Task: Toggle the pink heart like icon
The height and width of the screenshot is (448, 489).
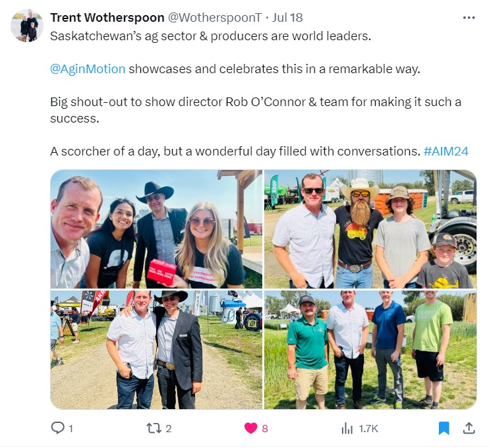Action: point(250,428)
